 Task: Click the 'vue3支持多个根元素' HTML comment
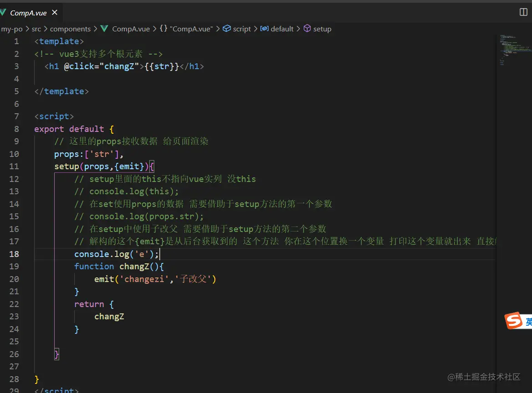tap(98, 54)
